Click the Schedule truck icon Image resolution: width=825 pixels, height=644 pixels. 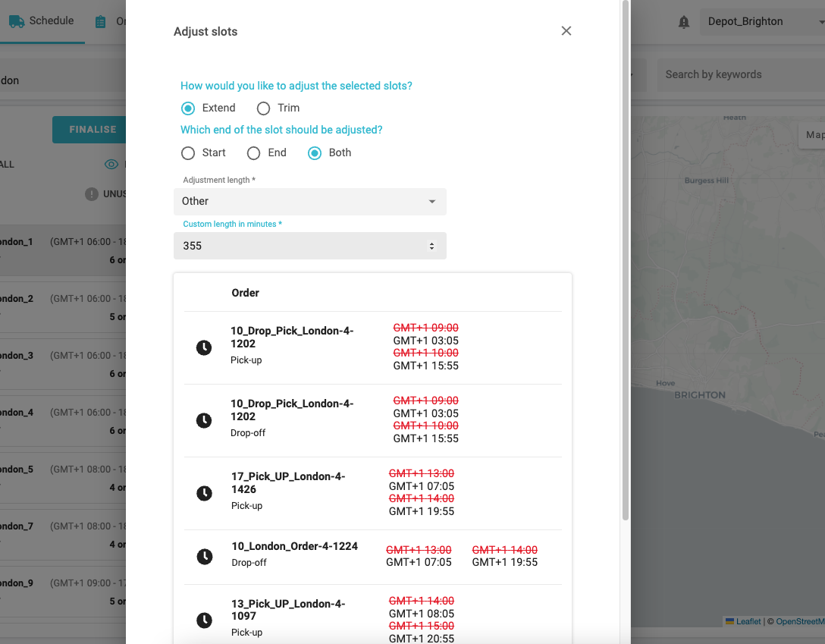pos(17,21)
